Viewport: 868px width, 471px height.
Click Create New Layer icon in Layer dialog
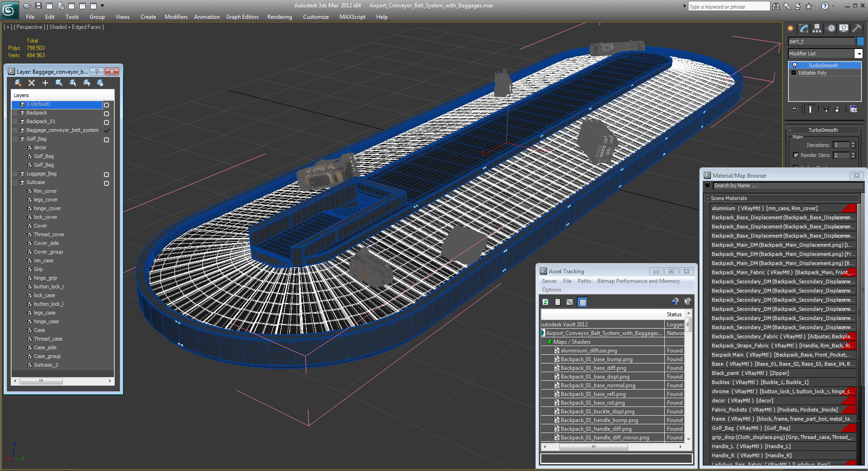click(x=18, y=83)
